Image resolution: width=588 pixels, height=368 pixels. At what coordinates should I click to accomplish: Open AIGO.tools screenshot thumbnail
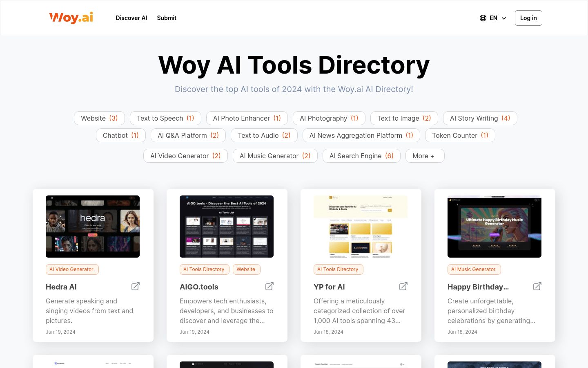[227, 227]
